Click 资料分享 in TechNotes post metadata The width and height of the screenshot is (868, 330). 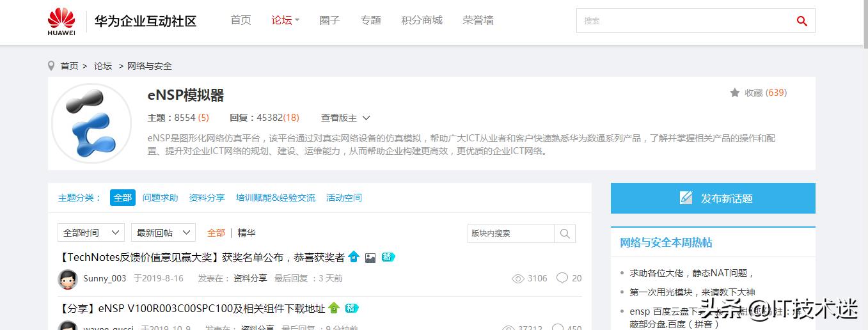click(x=250, y=278)
